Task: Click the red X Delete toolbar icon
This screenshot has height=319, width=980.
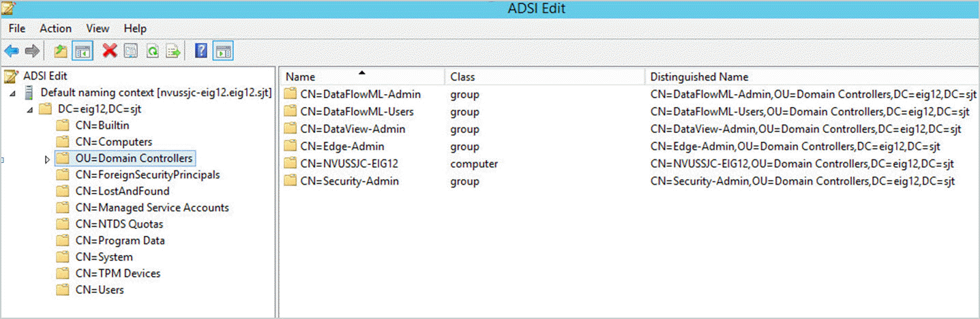Action: [109, 50]
